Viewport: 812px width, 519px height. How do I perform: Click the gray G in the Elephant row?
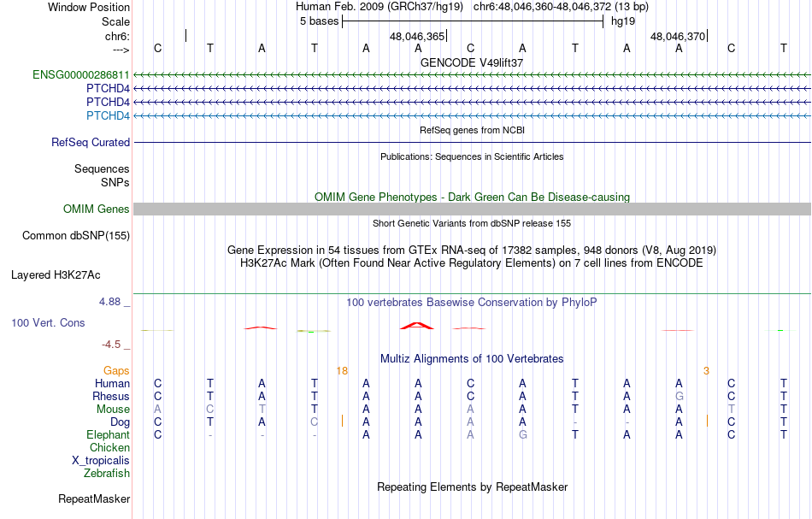coord(522,434)
